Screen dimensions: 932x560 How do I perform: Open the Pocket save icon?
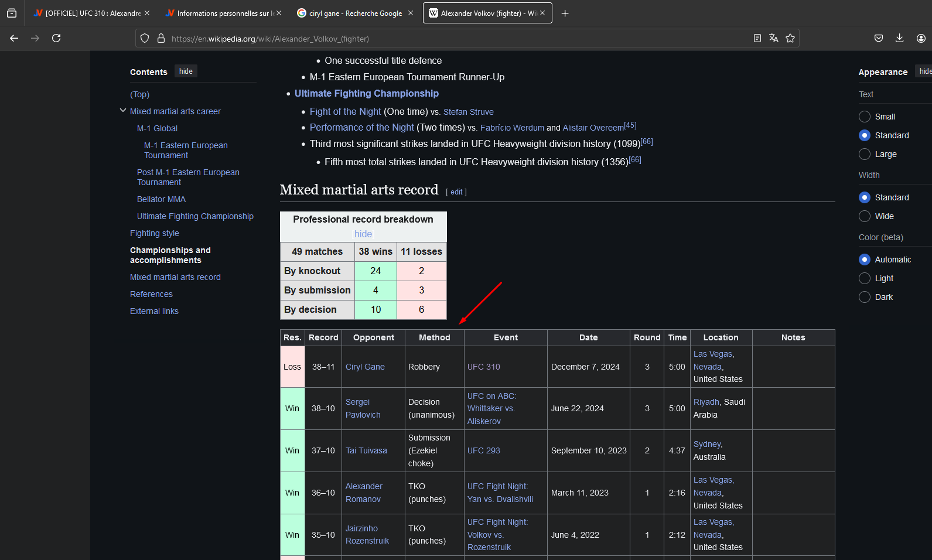point(879,38)
